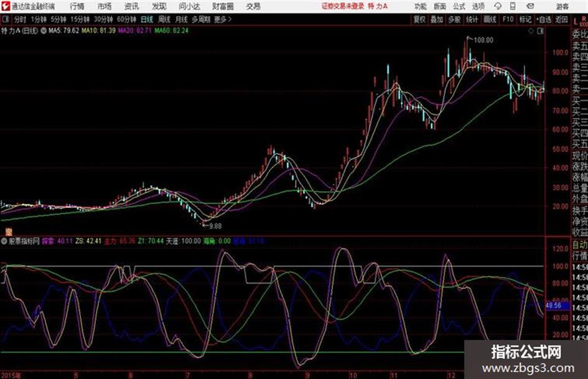
Task: Expand the 更多 periods dropdown
Action: (x=223, y=19)
